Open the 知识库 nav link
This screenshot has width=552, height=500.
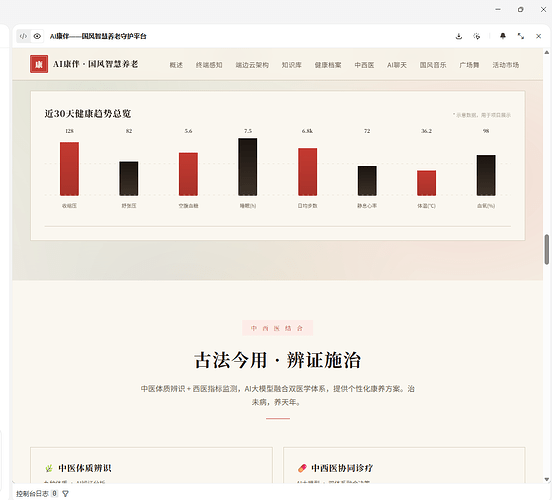tap(291, 65)
